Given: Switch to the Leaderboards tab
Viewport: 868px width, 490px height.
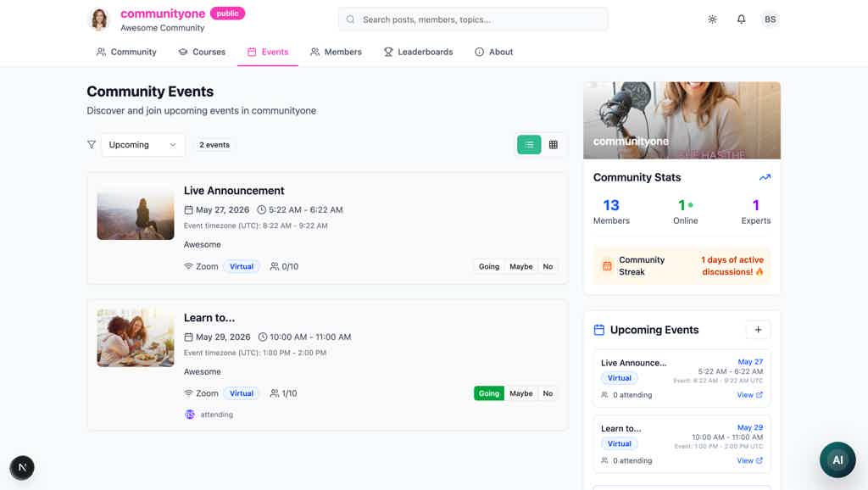Looking at the screenshot, I should (418, 52).
